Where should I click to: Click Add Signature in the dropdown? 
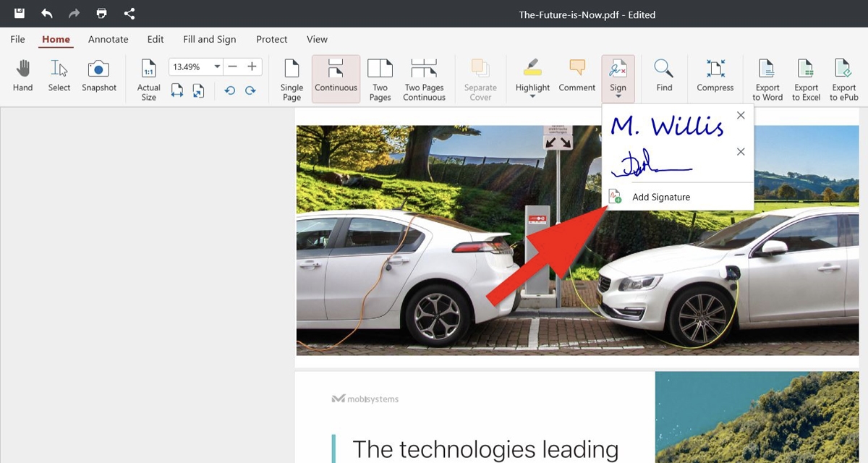pos(660,197)
